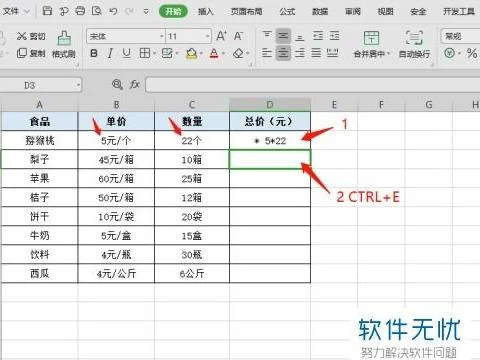Toggle Underline formatting

(x=126, y=53)
